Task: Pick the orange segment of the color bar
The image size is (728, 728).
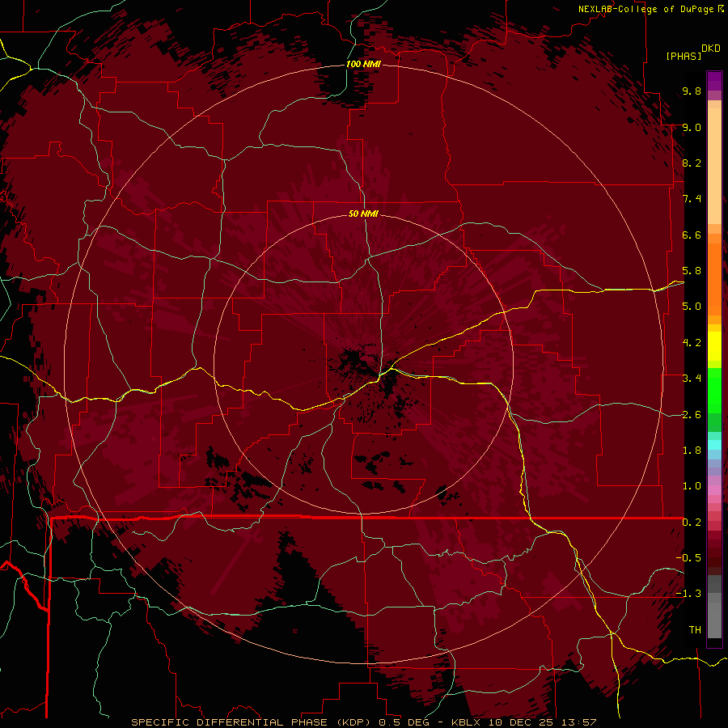Action: (x=714, y=278)
